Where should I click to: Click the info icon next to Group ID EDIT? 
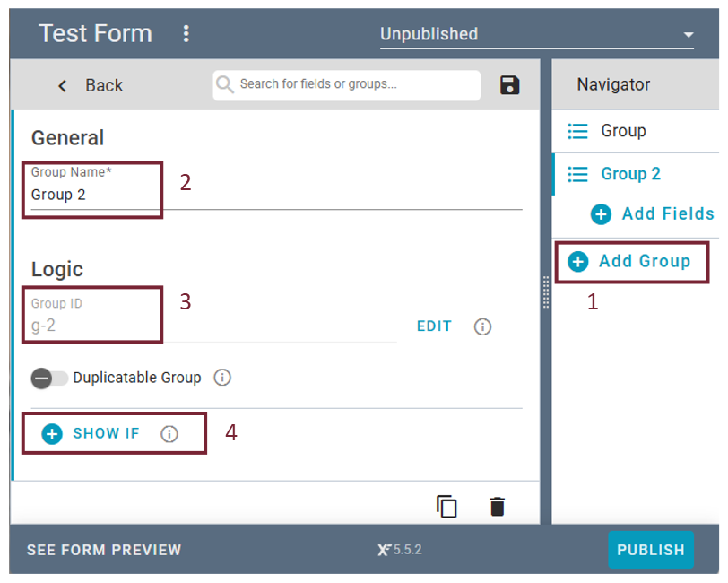(x=482, y=326)
